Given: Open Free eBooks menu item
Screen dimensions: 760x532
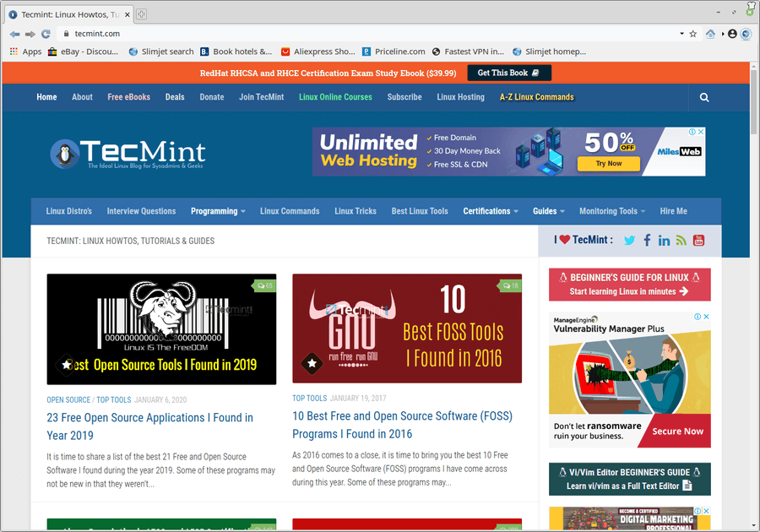Looking at the screenshot, I should (129, 97).
